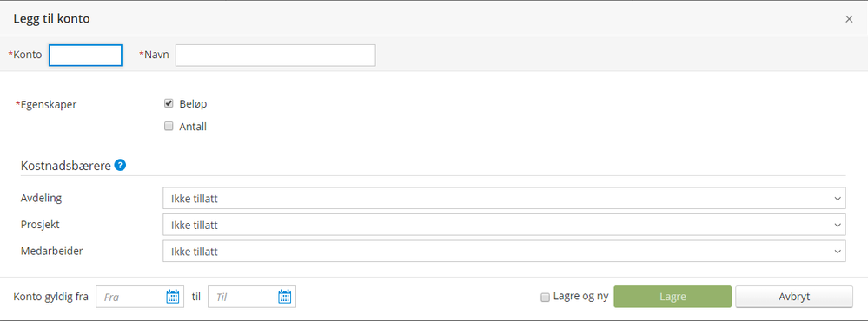Image resolution: width=868 pixels, height=321 pixels.
Task: Expand the Avdeling dropdown
Action: coord(504,198)
